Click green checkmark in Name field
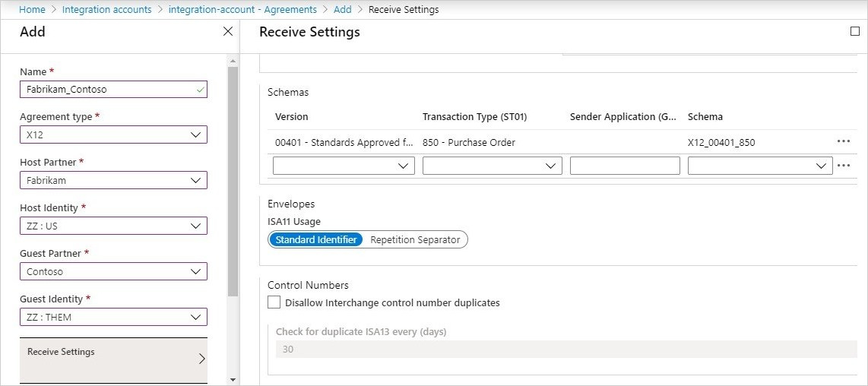This screenshot has height=386, width=868. [201, 89]
